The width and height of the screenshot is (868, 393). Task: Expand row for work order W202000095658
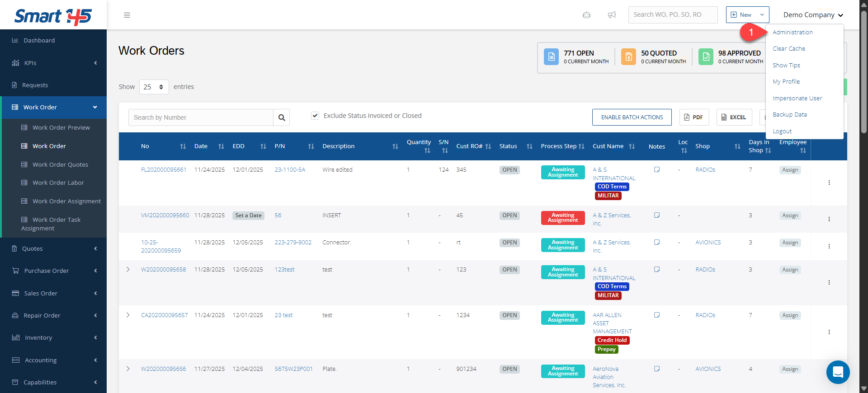click(128, 270)
